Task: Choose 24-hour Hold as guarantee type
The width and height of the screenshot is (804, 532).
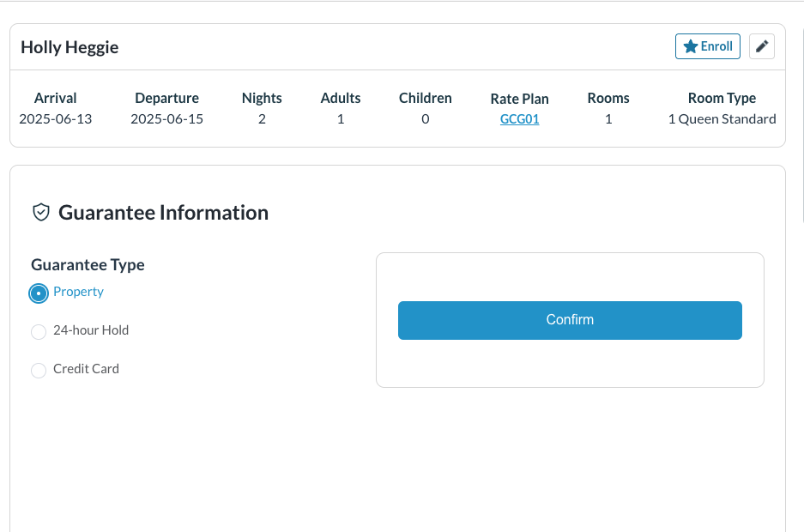Action: pos(38,331)
